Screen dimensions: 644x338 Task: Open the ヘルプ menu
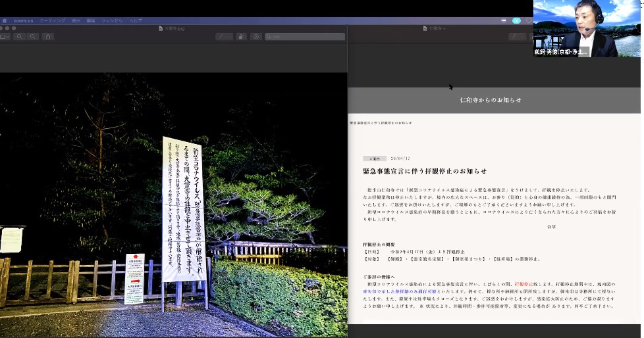[x=136, y=20]
